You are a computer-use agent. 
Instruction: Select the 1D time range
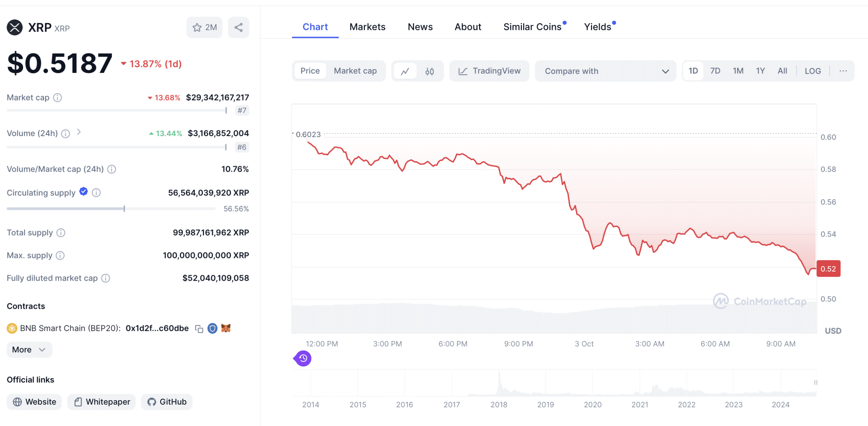tap(693, 71)
